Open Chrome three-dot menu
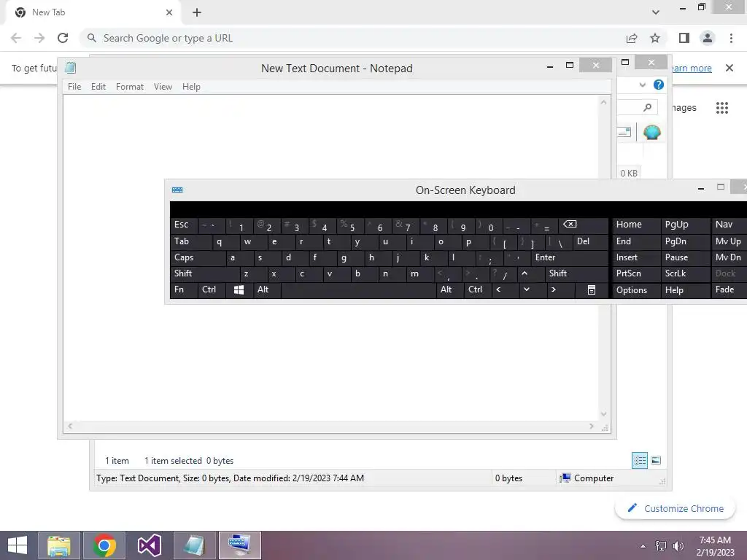Image resolution: width=747 pixels, height=560 pixels. pyautogui.click(x=731, y=38)
